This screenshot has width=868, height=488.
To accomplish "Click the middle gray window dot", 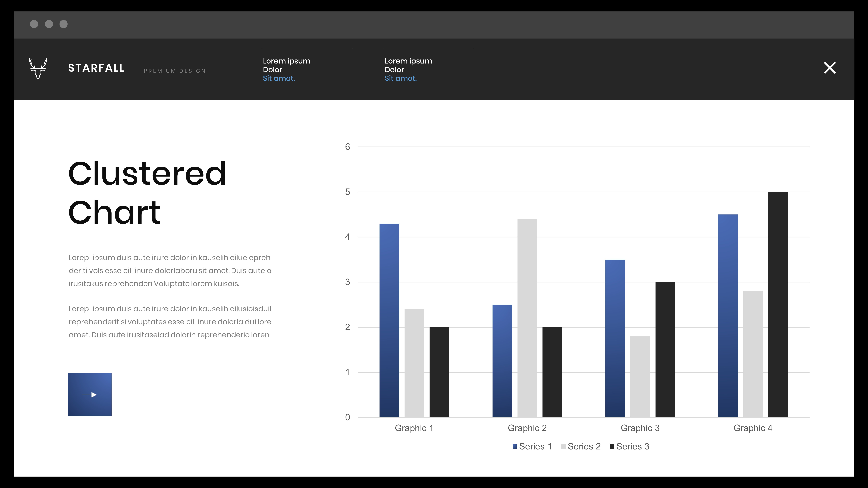I will click(49, 24).
